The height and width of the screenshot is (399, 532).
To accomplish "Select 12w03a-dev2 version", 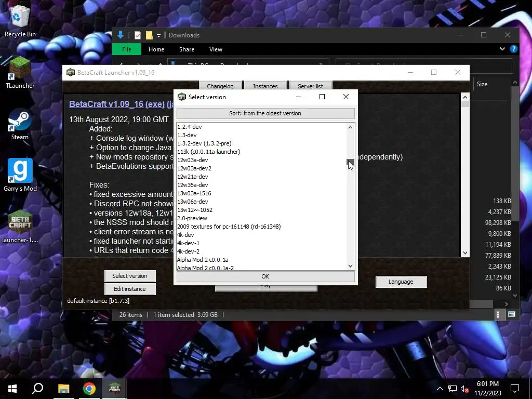I will pos(261,168).
